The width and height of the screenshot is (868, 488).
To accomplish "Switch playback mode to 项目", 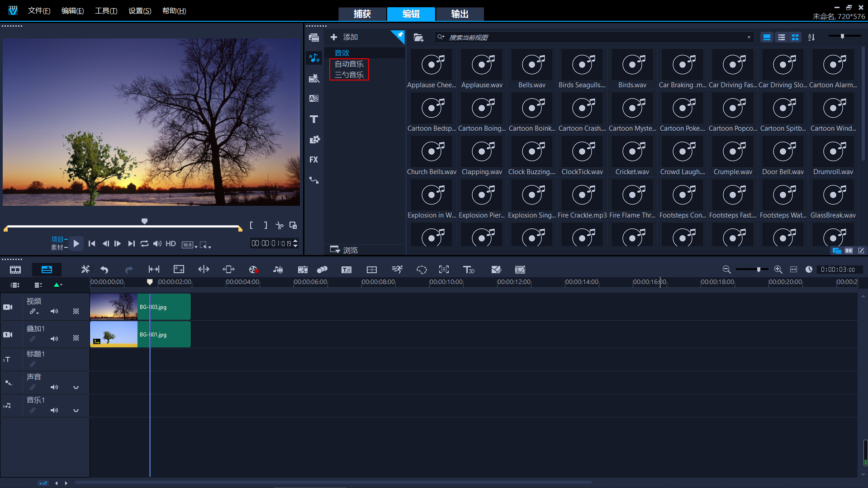I will [x=57, y=239].
